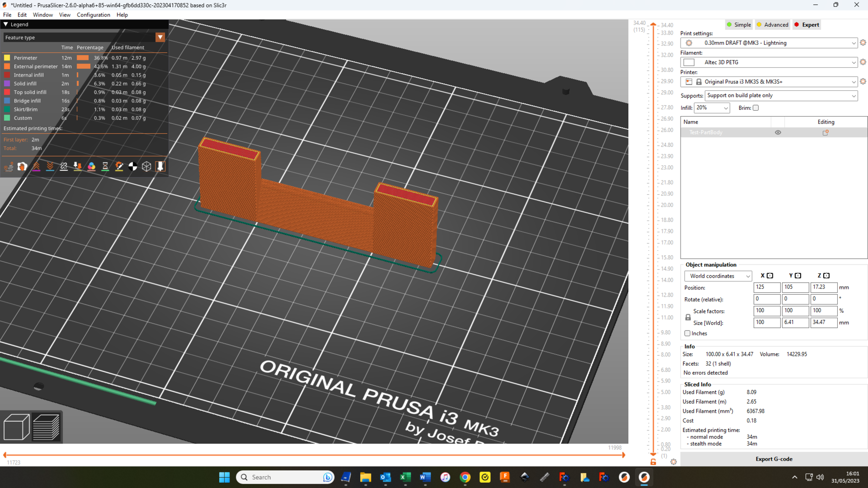Switch to the 3D editor view cube
Screen dimensions: 868x488
16,427
